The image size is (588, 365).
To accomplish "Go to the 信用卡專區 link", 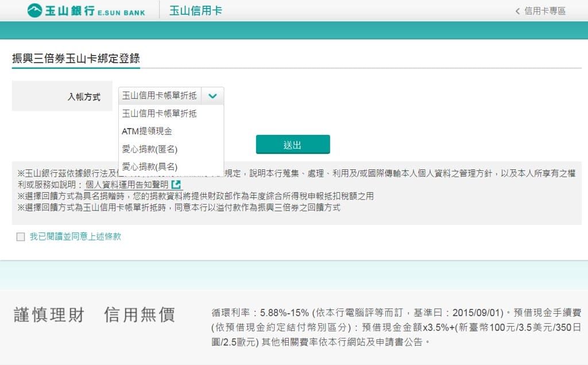I will point(544,11).
